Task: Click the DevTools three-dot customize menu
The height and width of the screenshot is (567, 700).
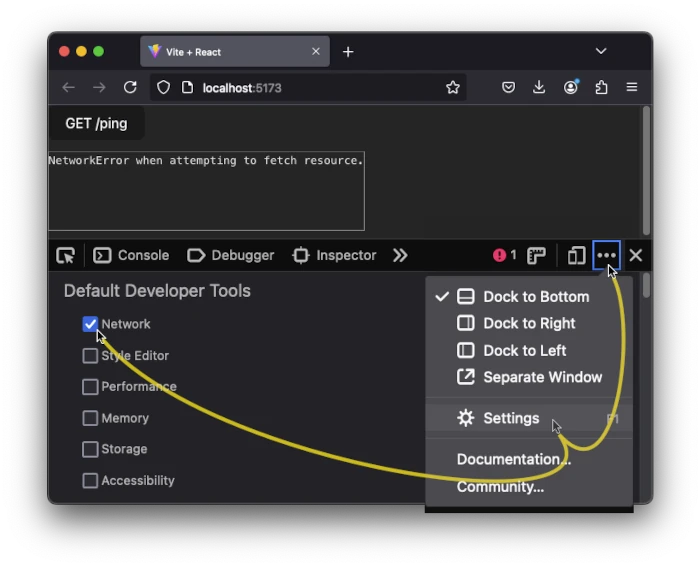Action: click(x=606, y=256)
